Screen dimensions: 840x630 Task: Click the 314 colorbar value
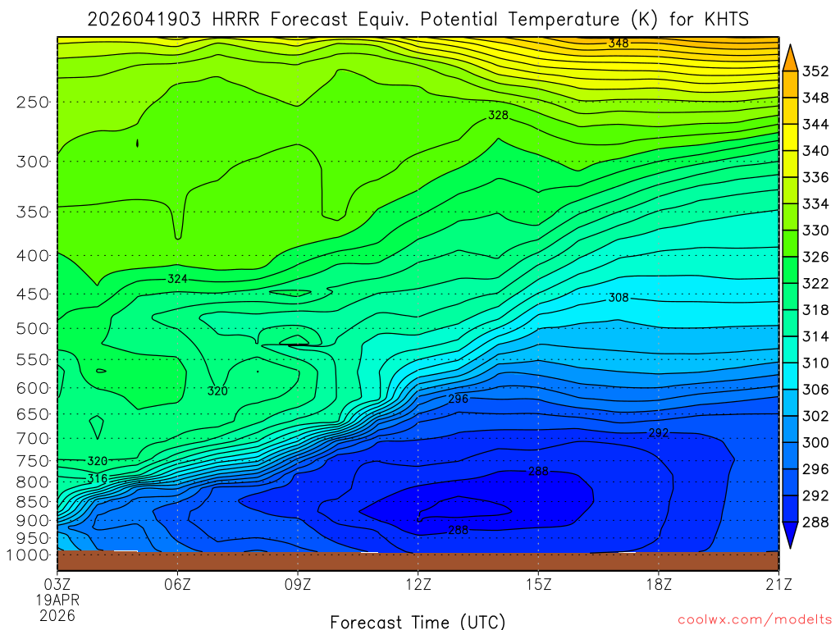tap(815, 336)
